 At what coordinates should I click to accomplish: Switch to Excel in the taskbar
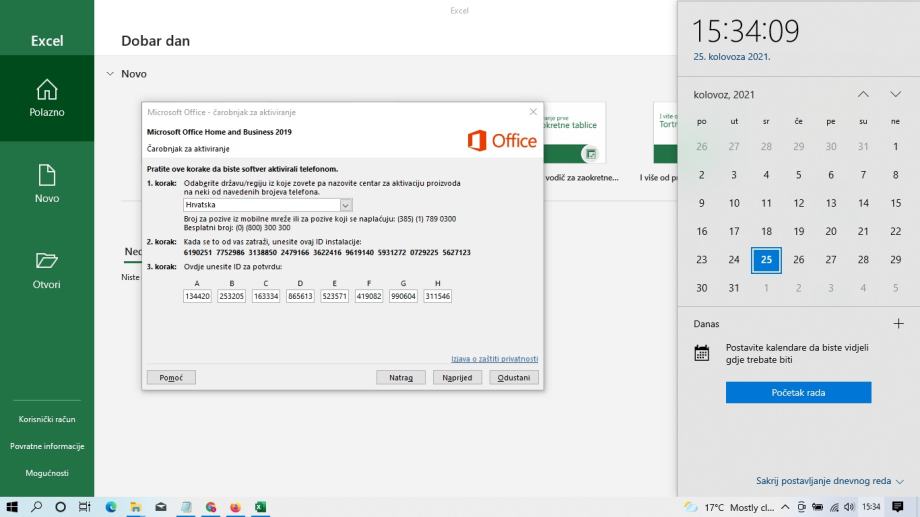pos(261,506)
